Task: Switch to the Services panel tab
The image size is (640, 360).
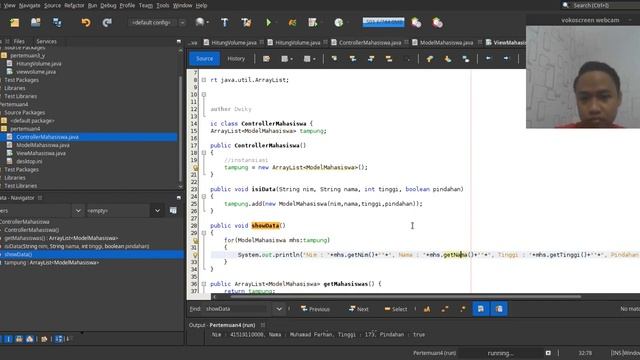Action: click(x=46, y=41)
